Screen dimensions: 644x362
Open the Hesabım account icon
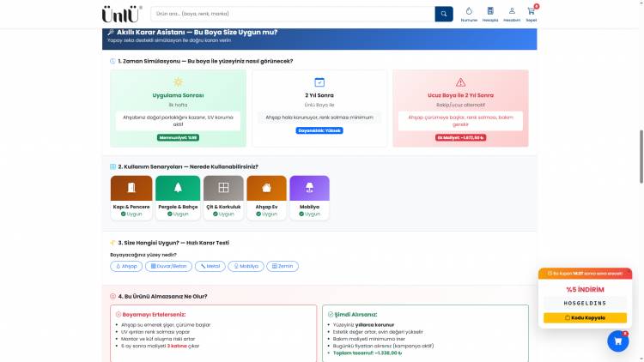tap(512, 11)
